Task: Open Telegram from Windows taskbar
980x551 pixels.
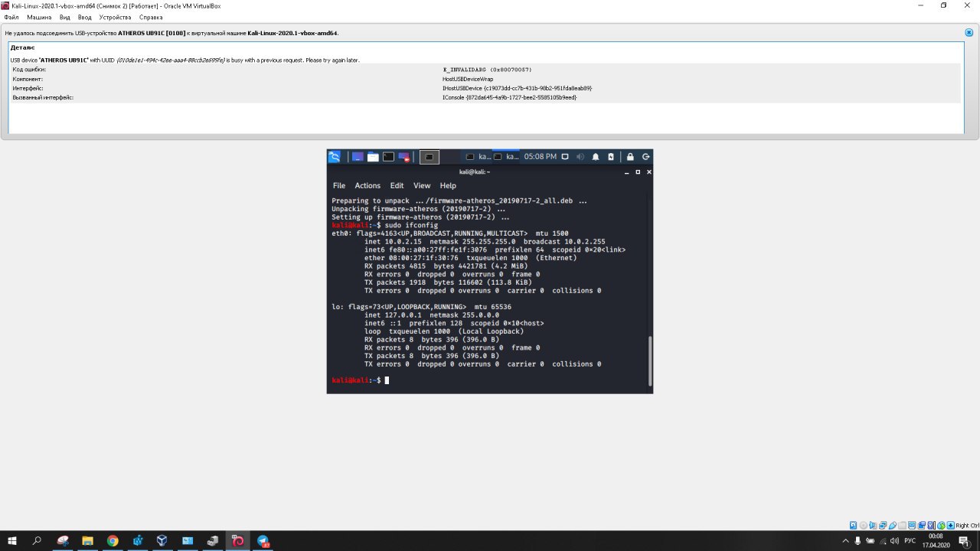Action: coord(263,540)
